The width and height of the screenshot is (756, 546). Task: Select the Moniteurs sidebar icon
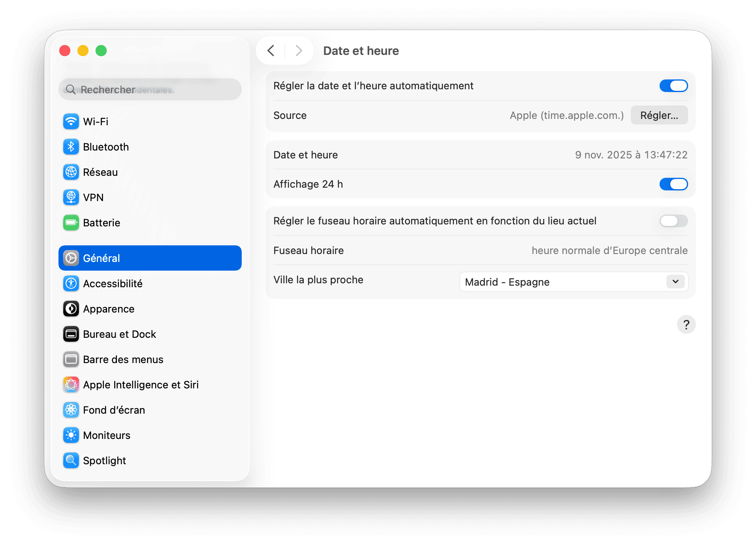71,435
